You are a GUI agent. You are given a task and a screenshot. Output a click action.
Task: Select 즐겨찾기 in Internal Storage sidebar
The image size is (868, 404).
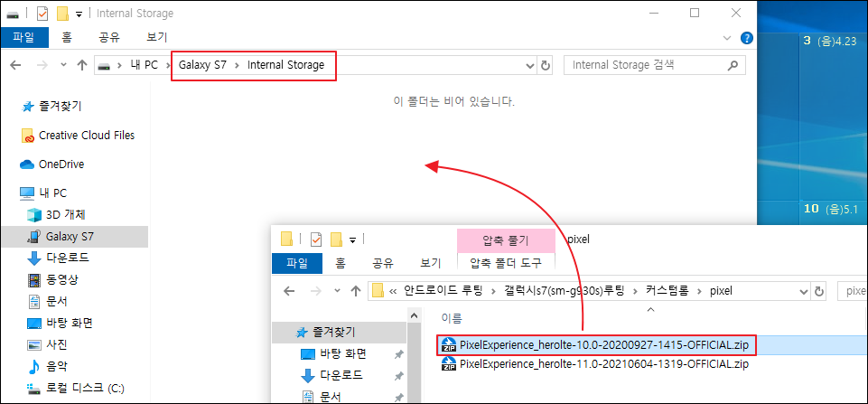[61, 106]
